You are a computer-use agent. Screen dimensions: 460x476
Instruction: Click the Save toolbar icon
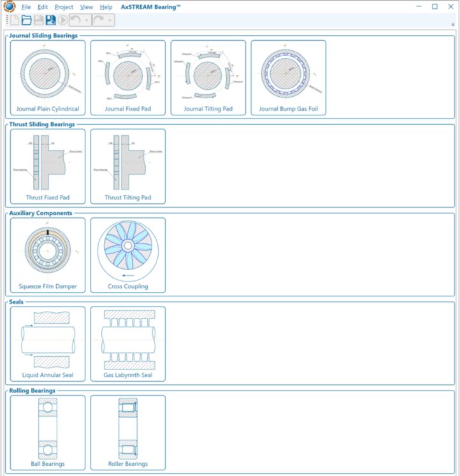38,20
